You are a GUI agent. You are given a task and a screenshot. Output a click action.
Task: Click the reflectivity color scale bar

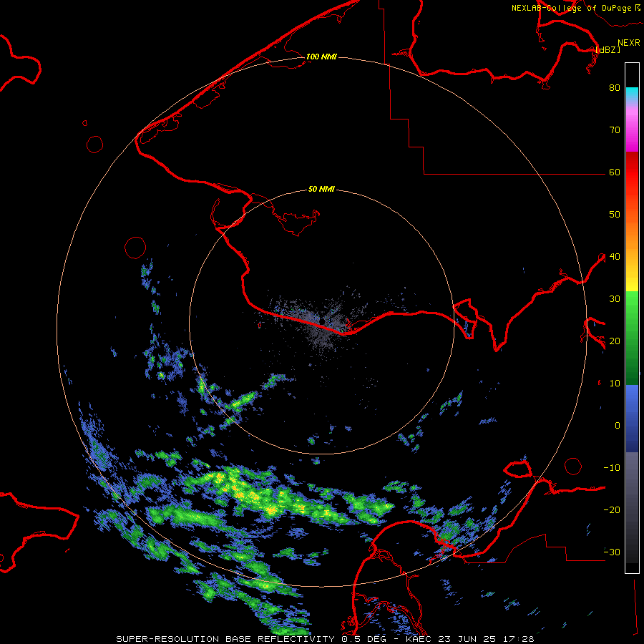coord(632,318)
